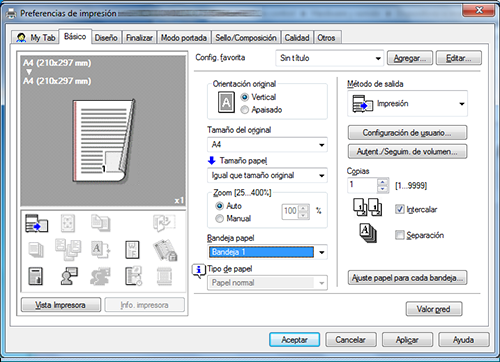Open the Calidad tab
Image resolution: width=500 pixels, height=362 pixels.
pyautogui.click(x=297, y=38)
